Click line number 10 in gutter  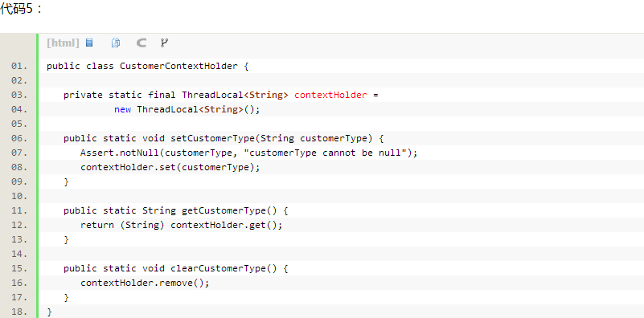[19, 196]
